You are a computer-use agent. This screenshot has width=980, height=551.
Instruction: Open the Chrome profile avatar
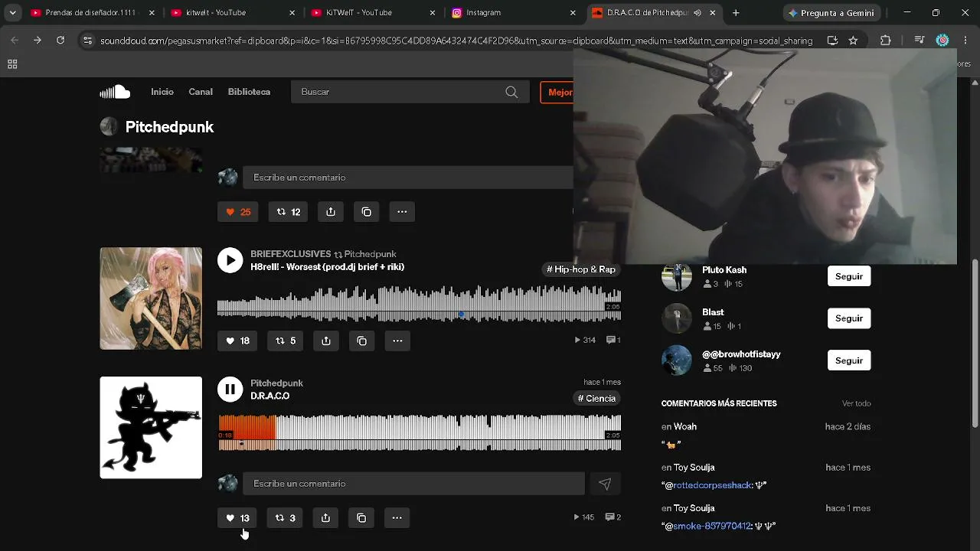tap(942, 41)
